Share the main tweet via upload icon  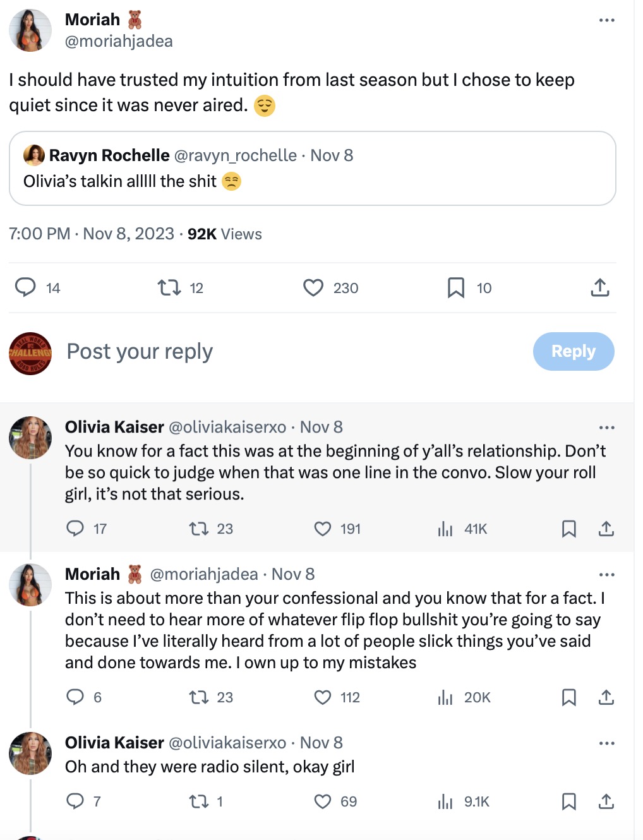coord(599,288)
